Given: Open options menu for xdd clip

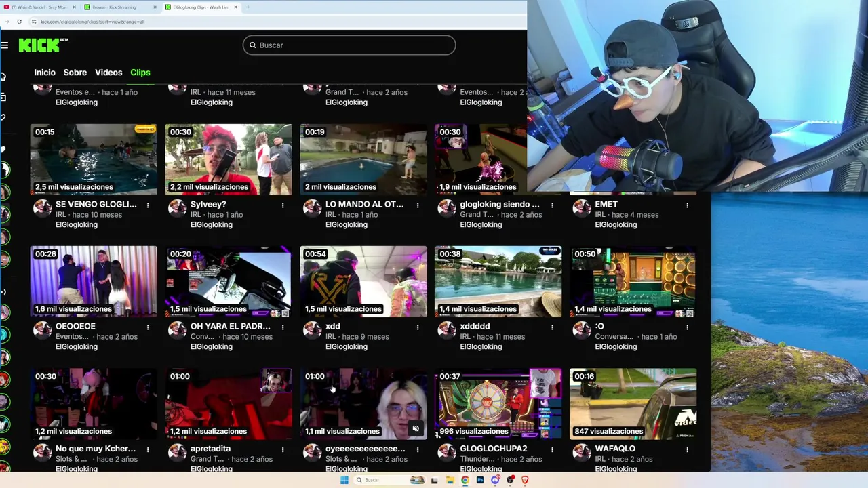Looking at the screenshot, I should (x=418, y=327).
